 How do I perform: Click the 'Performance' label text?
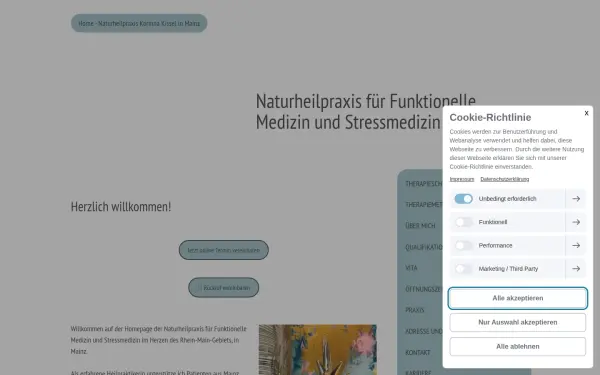click(495, 245)
